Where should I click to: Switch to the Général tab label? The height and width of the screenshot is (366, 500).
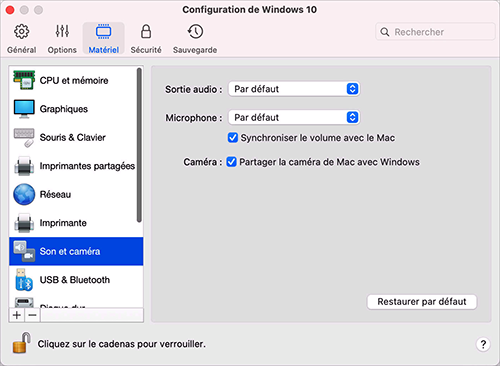click(x=22, y=50)
